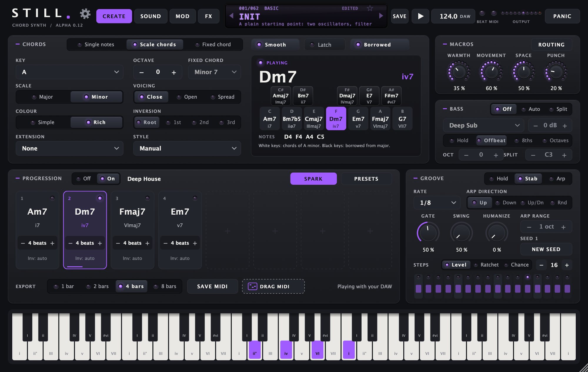Increase the octave with the plus
The image size is (588, 372).
(x=174, y=72)
